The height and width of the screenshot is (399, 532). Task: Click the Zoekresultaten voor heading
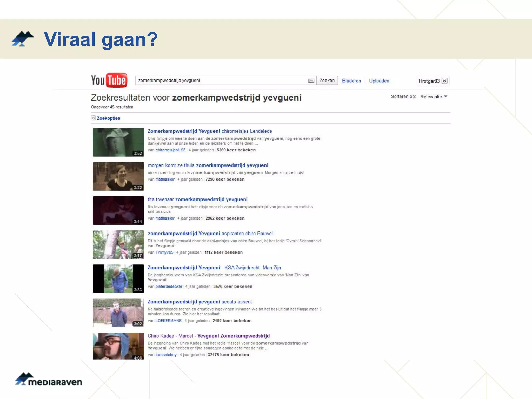click(196, 98)
